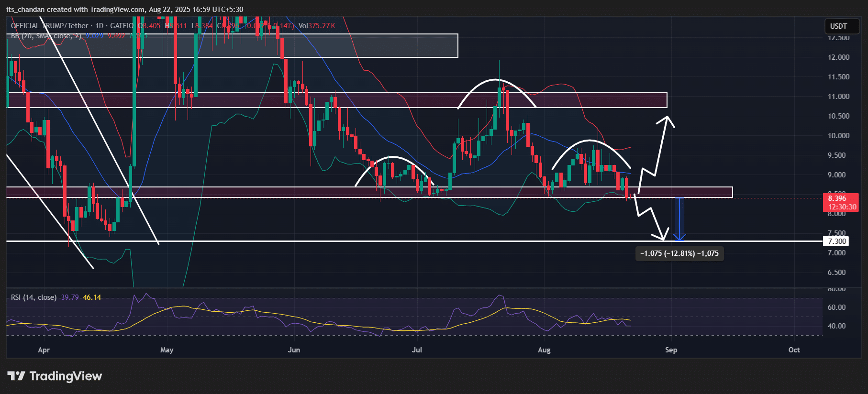868x394 pixels.
Task: Click the 60.00 level on the RSI scale
Action: [x=836, y=307]
